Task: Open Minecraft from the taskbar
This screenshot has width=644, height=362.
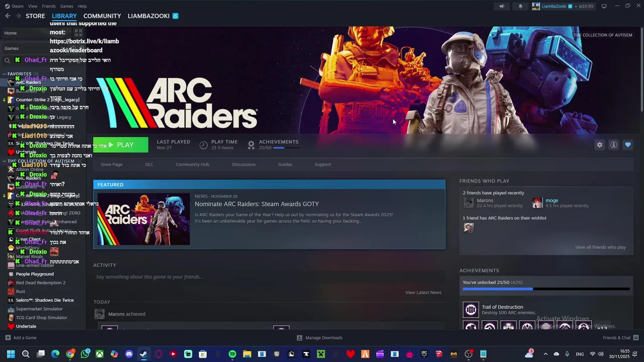Action: coord(321,354)
